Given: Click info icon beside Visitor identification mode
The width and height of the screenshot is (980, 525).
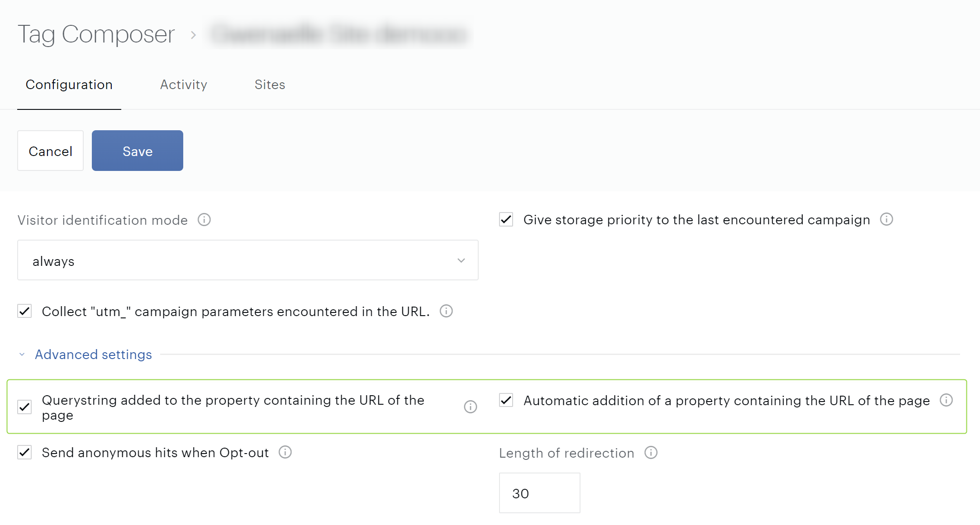Looking at the screenshot, I should (x=204, y=220).
